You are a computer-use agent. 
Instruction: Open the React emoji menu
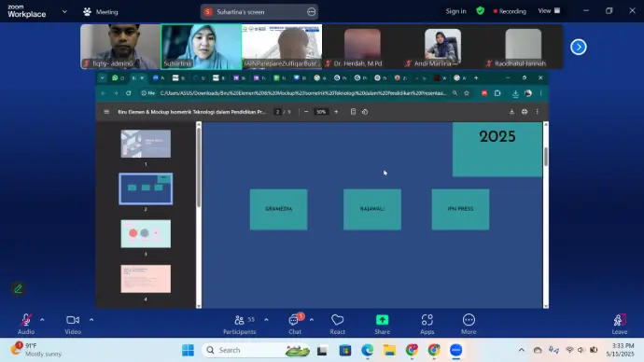tap(337, 324)
